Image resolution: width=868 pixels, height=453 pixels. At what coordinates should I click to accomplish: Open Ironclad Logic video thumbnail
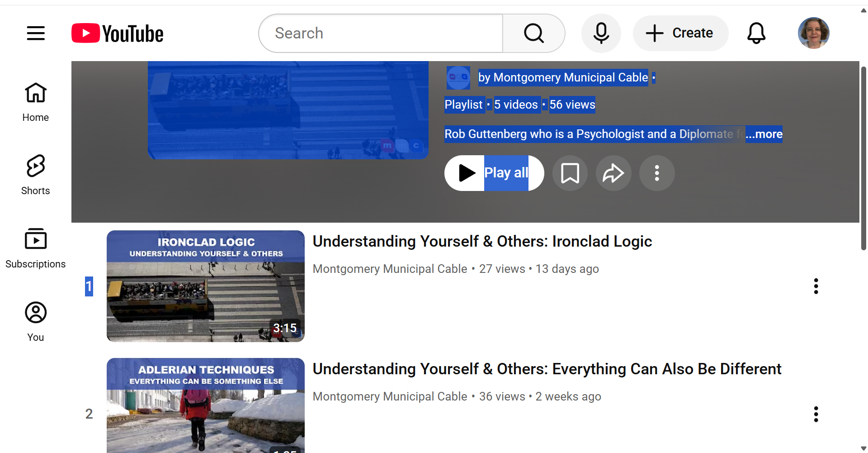pyautogui.click(x=206, y=286)
